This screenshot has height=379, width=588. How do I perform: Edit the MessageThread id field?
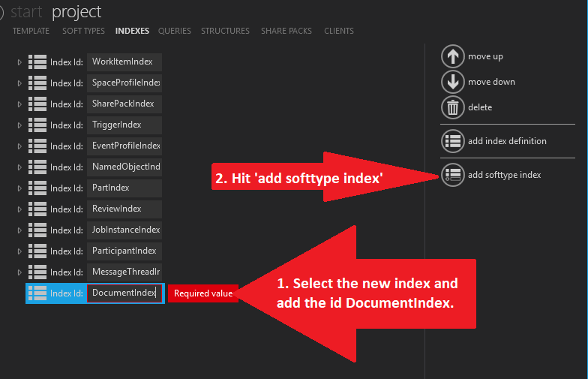pyautogui.click(x=124, y=272)
